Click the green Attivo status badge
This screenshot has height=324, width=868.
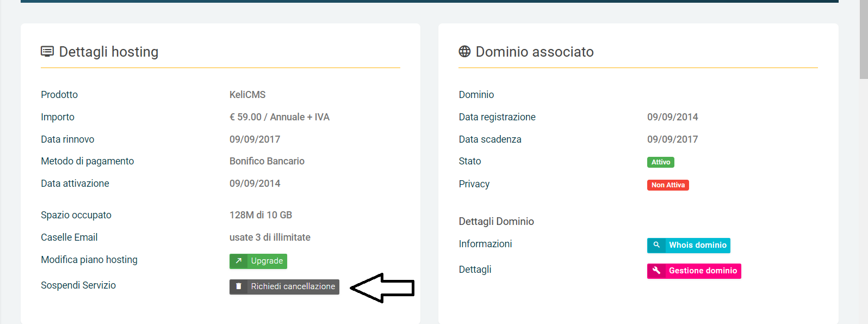661,162
